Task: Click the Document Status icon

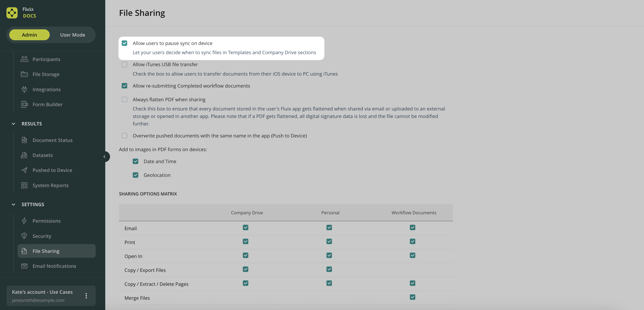Action: (24, 140)
